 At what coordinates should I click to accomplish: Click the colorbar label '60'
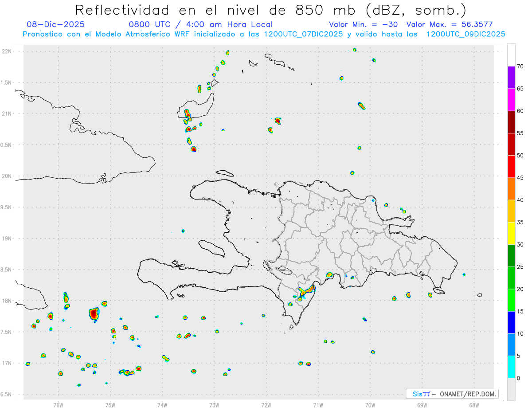click(x=520, y=111)
